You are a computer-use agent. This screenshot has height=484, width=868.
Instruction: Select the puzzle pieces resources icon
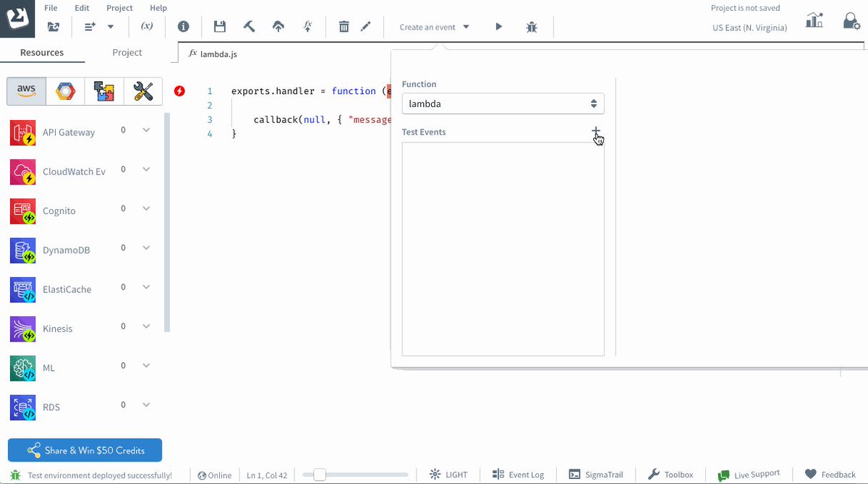[104, 91]
